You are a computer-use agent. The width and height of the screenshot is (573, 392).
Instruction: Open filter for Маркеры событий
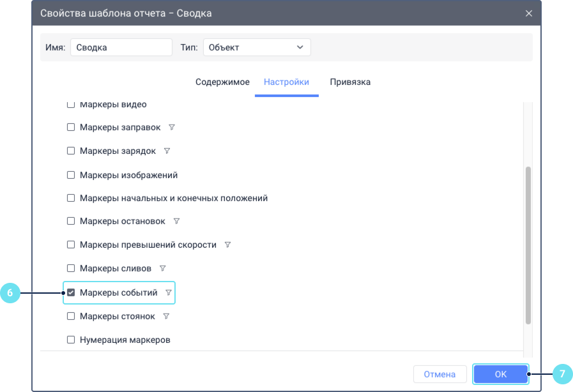tap(169, 292)
